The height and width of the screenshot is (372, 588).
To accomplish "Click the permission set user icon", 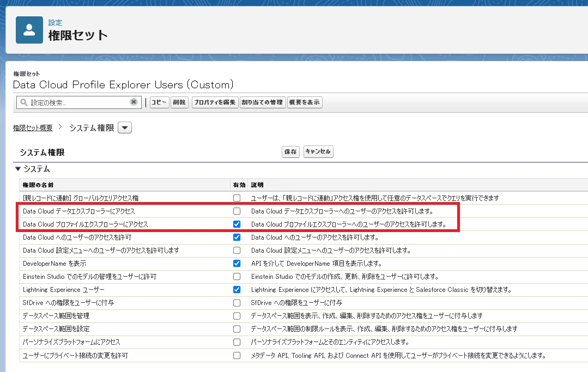I will coord(29,30).
